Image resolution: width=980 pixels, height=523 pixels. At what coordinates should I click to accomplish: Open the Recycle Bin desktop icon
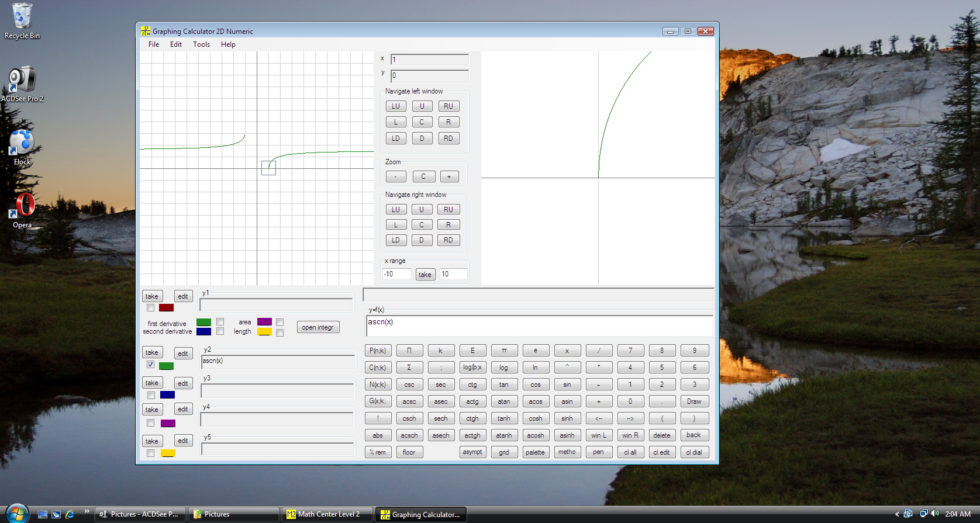point(22,21)
